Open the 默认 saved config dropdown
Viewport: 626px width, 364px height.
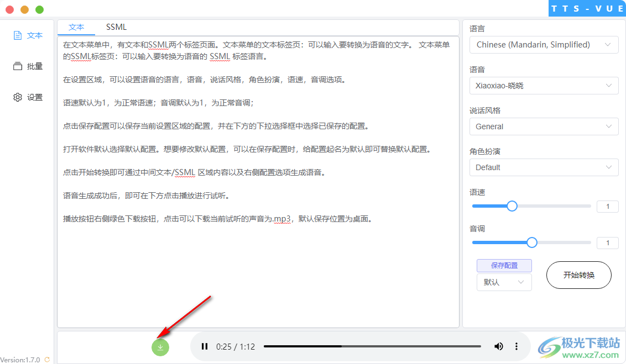click(x=504, y=282)
